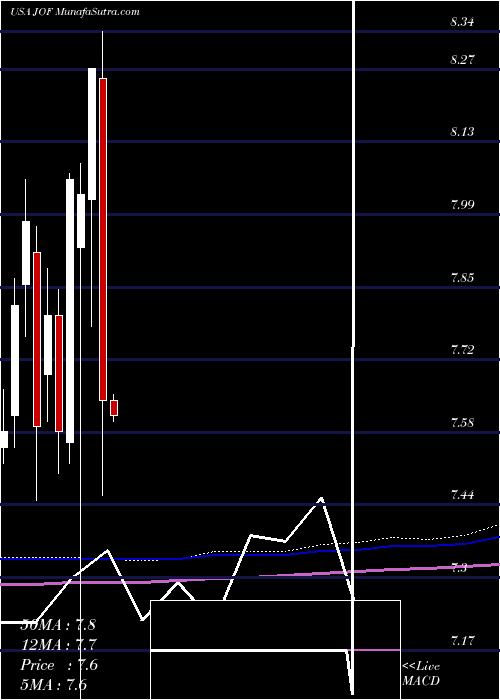The width and height of the screenshot is (500, 700).
Task: Click the 8.34 price axis label
Action: coord(462,22)
